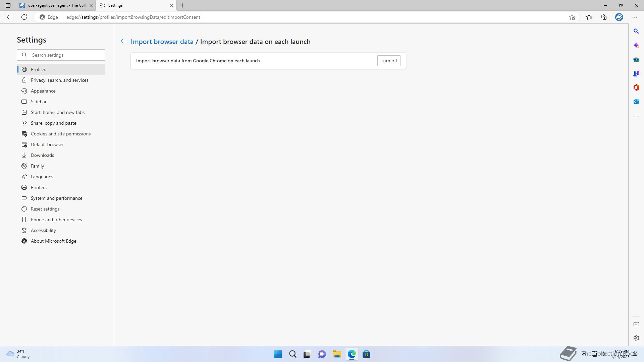
Task: Open File Explorer from taskbar
Action: tap(337, 354)
